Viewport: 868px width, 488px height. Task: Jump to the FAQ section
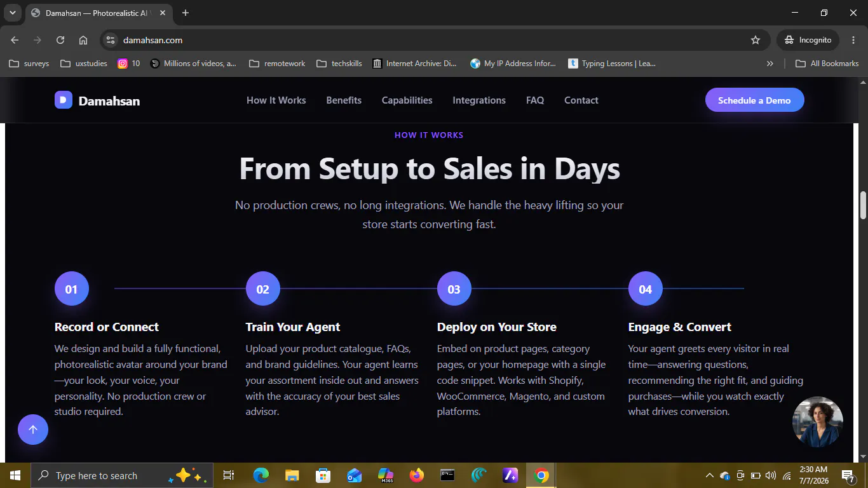pos(535,100)
